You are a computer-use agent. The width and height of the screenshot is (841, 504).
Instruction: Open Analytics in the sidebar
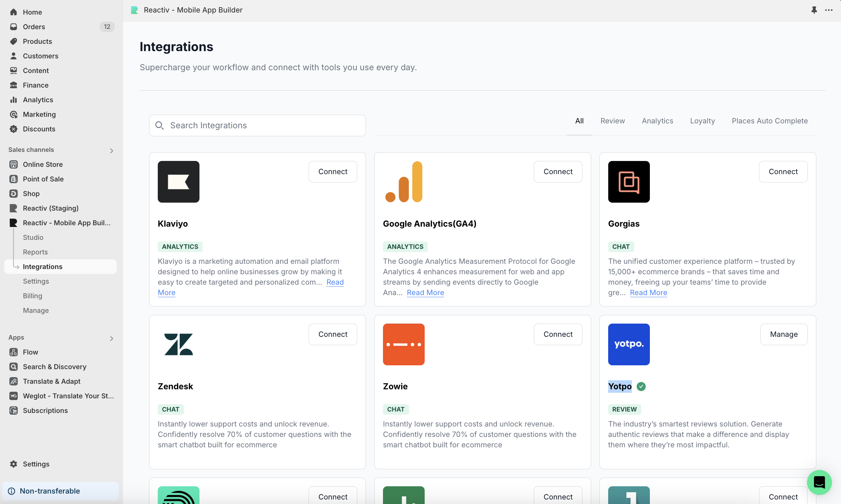[x=38, y=100]
